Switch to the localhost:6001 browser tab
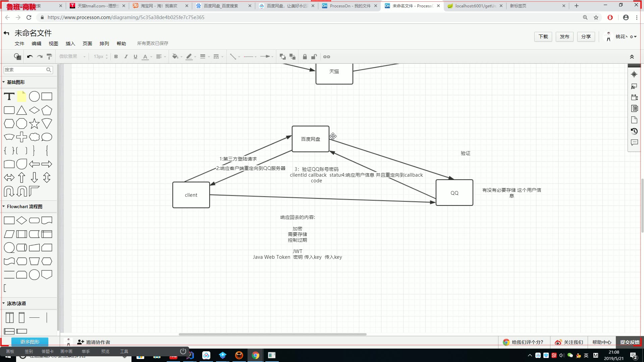The width and height of the screenshot is (644, 362). click(x=475, y=6)
